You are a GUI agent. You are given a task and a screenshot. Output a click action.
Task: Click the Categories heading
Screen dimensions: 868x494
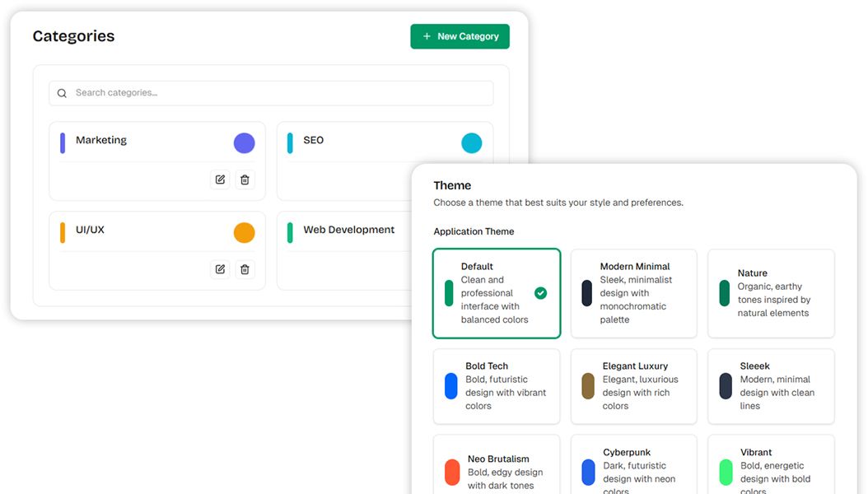[x=73, y=36]
